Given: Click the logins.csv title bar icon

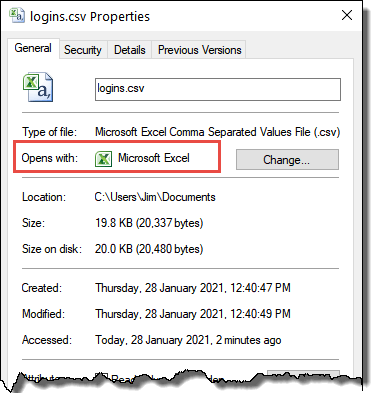Looking at the screenshot, I should (x=17, y=16).
